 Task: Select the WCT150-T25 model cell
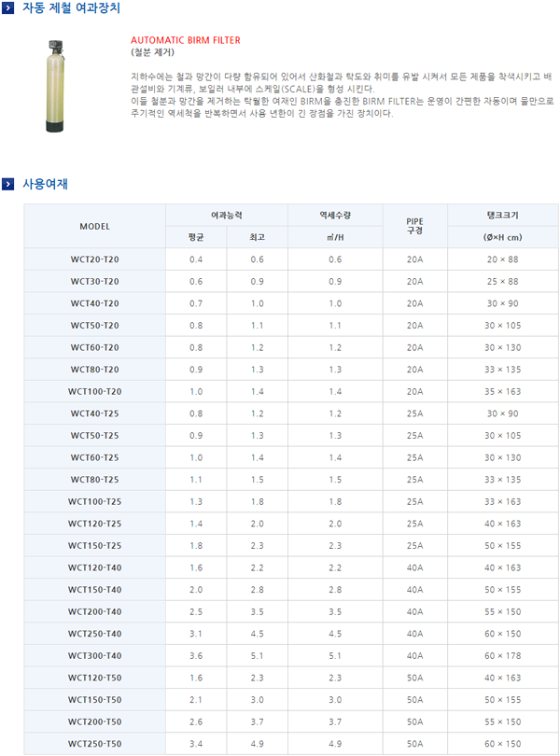pyautogui.click(x=94, y=546)
